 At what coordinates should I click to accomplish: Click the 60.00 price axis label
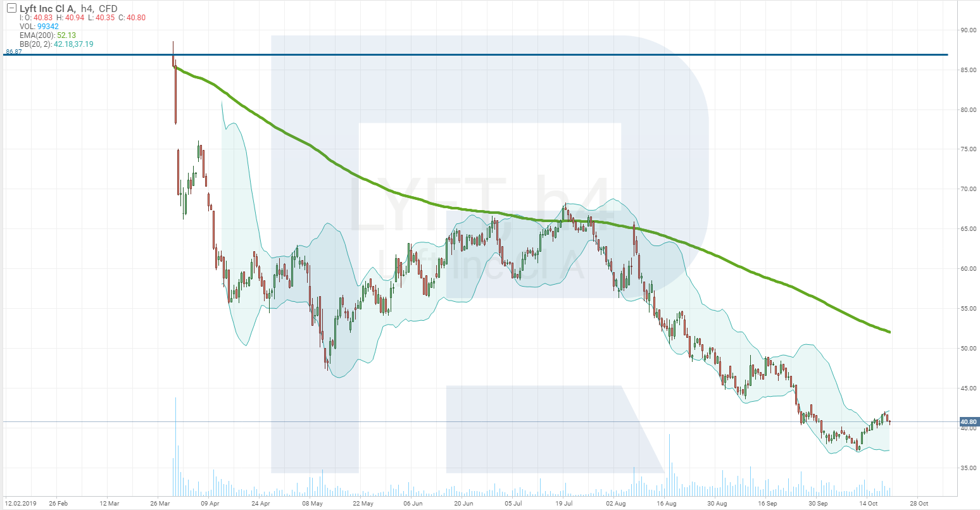[x=969, y=269]
